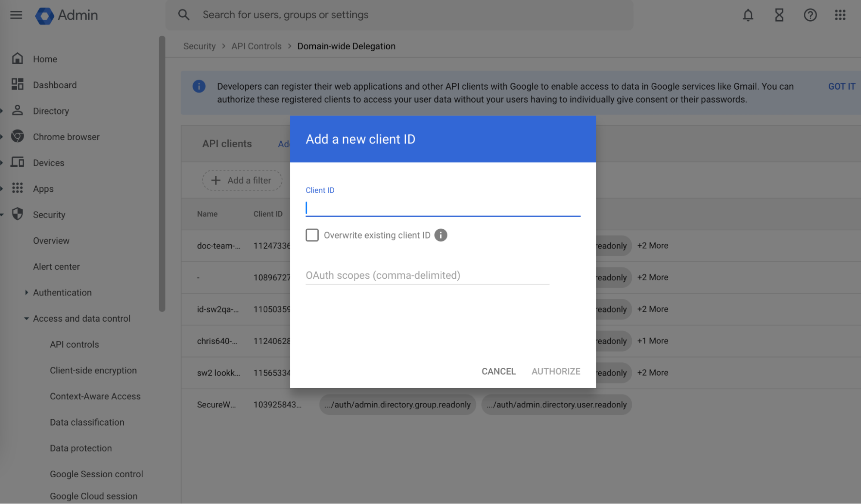The height and width of the screenshot is (504, 861).
Task: Click the search magnifier icon
Action: [x=183, y=15]
